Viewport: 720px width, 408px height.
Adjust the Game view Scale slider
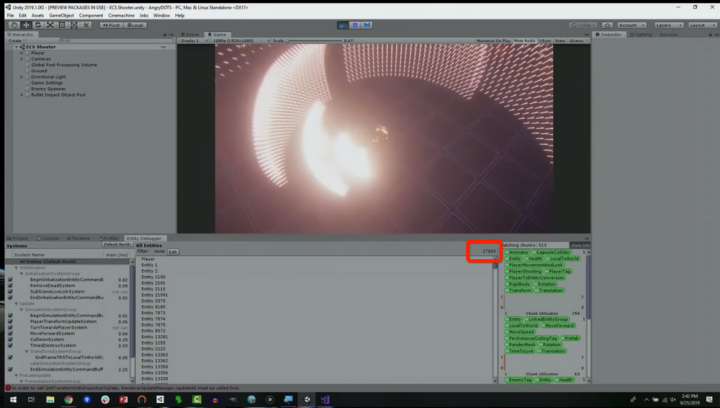click(x=314, y=41)
